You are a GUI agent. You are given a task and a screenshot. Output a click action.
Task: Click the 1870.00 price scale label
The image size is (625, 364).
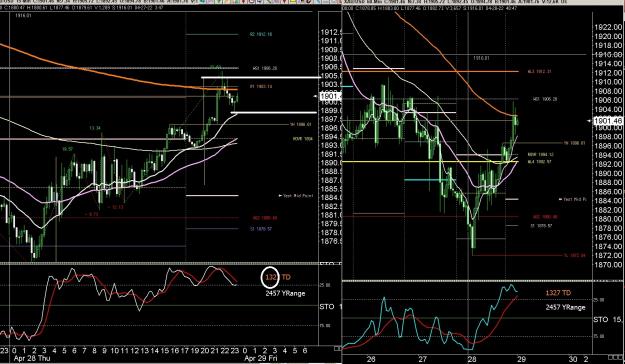pos(607,264)
